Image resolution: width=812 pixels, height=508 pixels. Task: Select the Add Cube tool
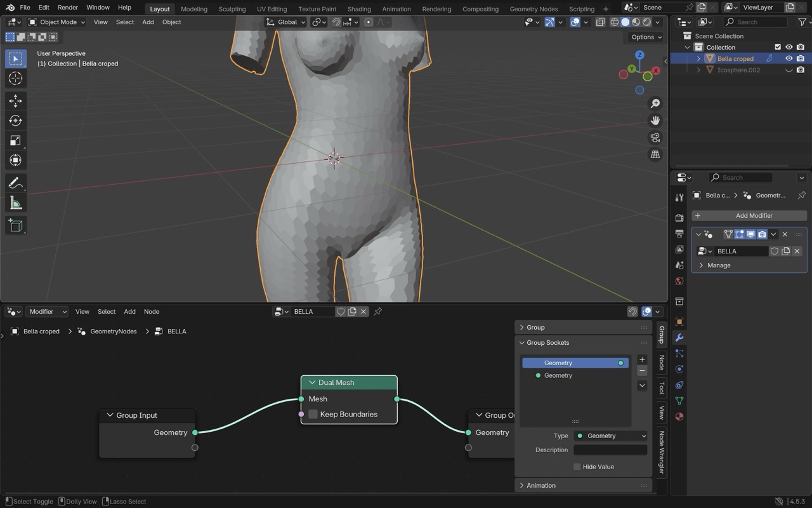tap(16, 225)
